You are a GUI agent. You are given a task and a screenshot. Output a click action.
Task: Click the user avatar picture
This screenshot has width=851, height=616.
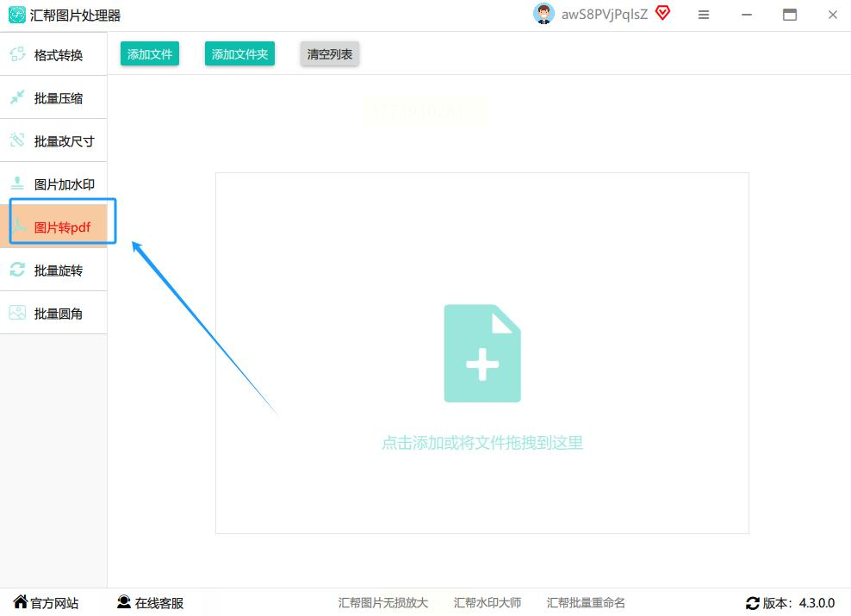tap(544, 14)
